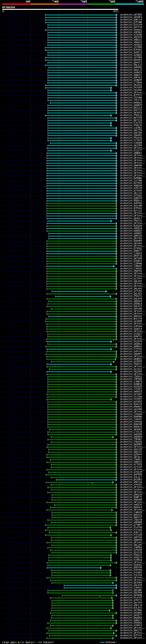Click hit label UniRef100_A9P863
Screen dimensions: 146x644
pos(131,32)
